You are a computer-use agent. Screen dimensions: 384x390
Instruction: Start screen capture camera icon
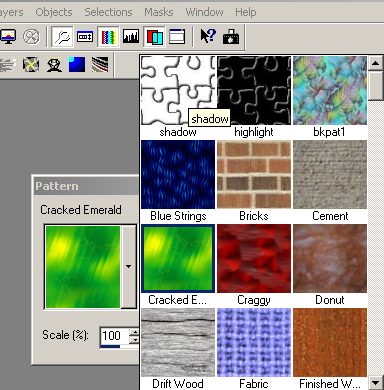pos(231,36)
